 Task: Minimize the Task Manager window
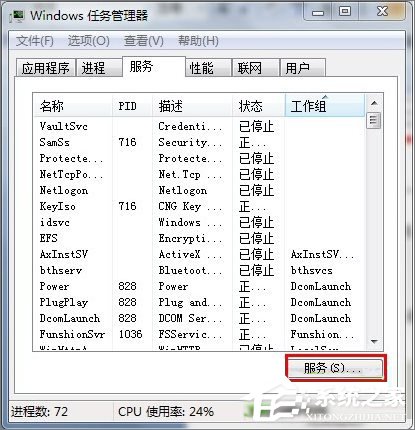pos(317,13)
